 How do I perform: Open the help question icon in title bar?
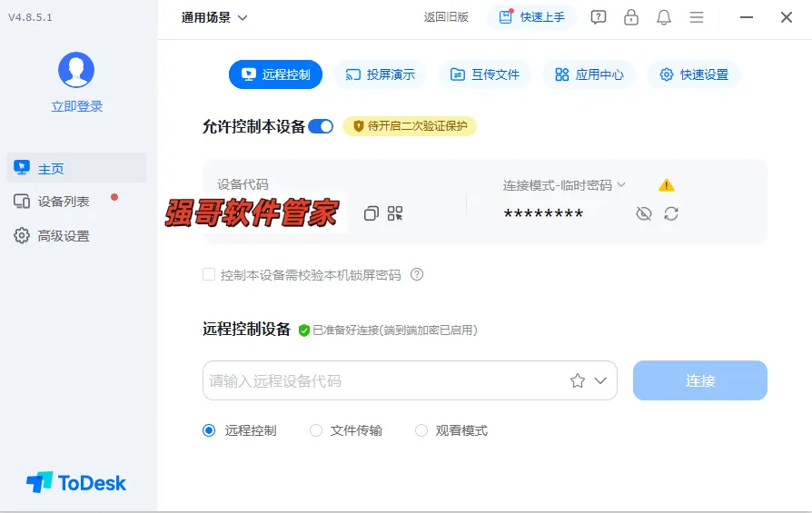tap(599, 17)
